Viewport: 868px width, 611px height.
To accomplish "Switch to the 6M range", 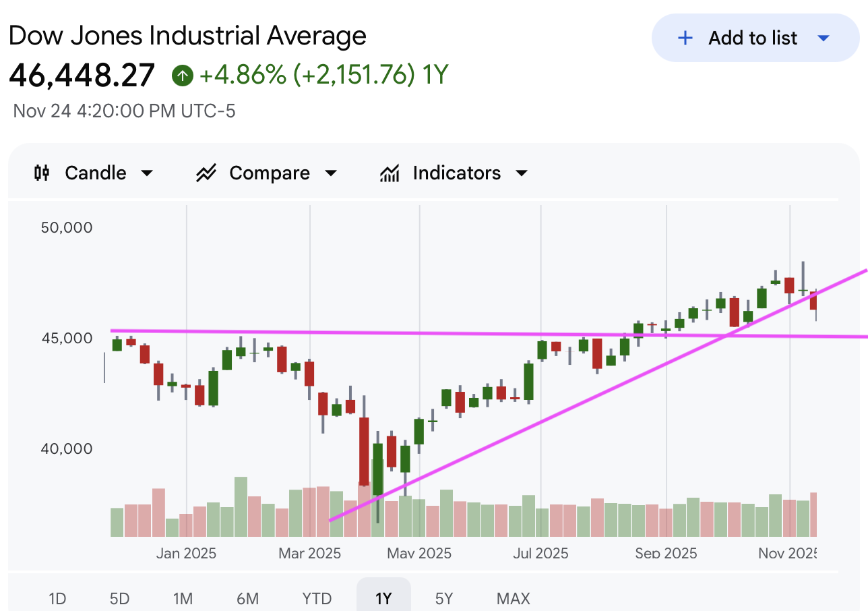I will [x=247, y=598].
